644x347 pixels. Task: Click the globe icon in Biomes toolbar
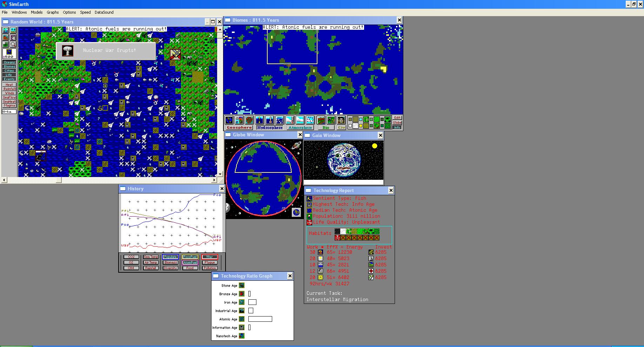[229, 120]
